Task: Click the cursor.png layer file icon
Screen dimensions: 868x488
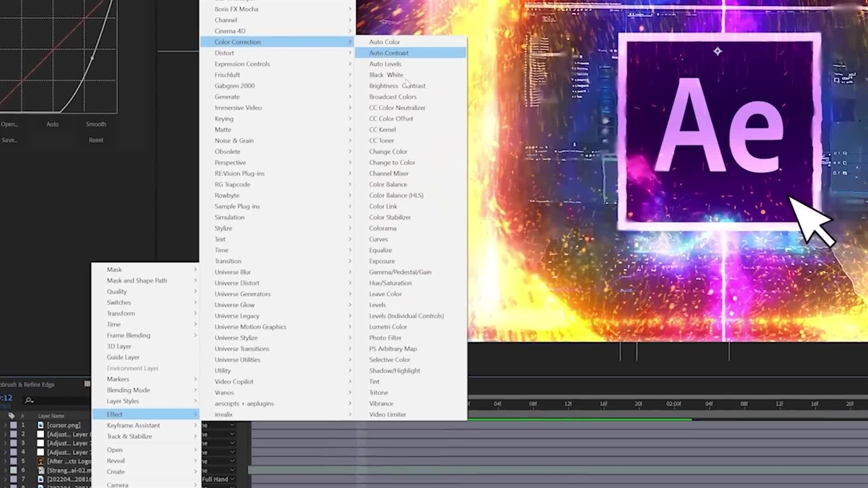Action: coord(41,425)
